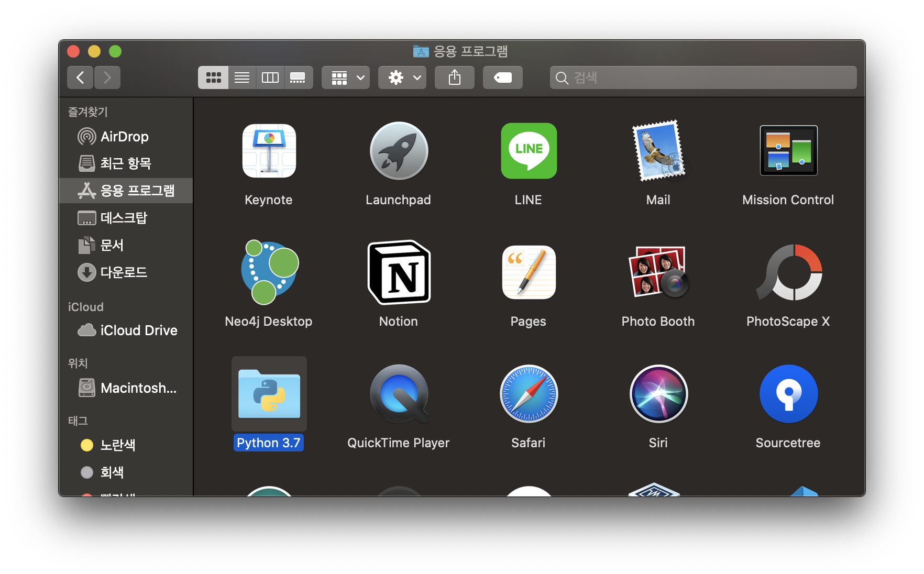The width and height of the screenshot is (924, 574).
Task: Open the PhotoScape X icon
Action: pyautogui.click(x=788, y=272)
